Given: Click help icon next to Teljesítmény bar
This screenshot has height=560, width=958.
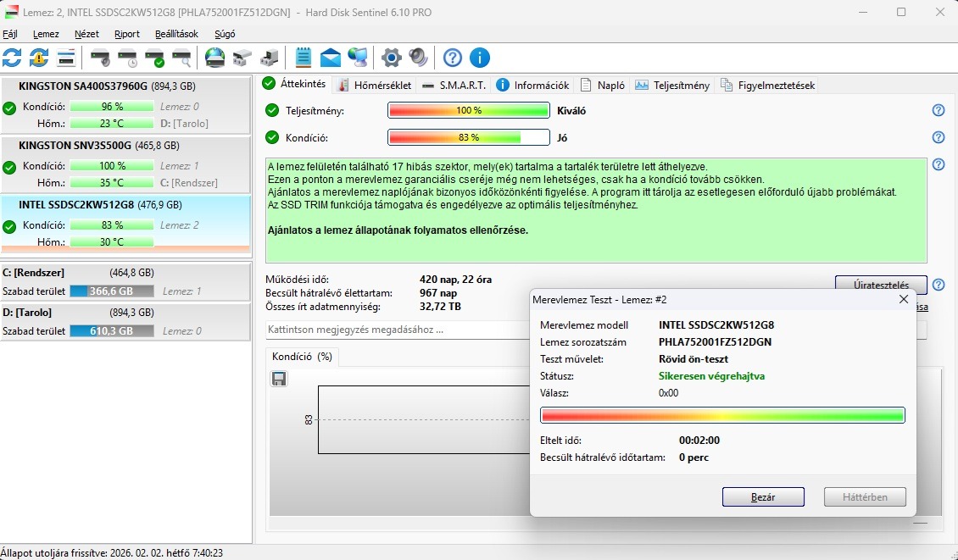Looking at the screenshot, I should pos(939,110).
